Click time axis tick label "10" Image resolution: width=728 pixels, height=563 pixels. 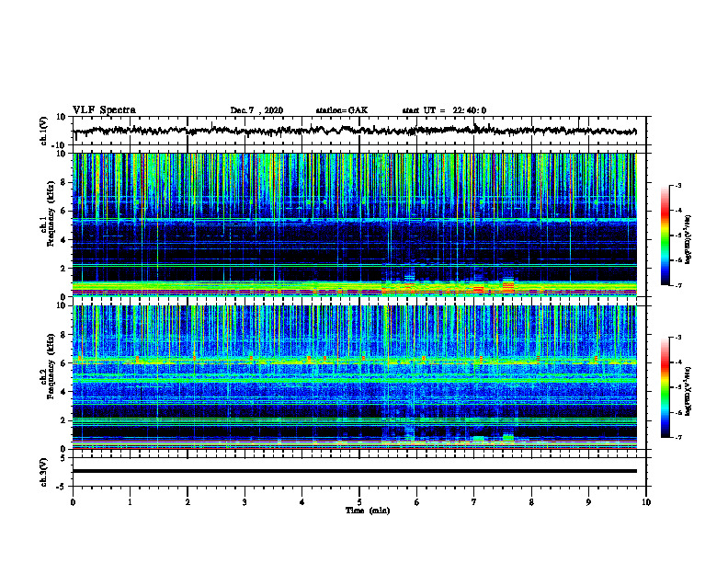point(646,502)
